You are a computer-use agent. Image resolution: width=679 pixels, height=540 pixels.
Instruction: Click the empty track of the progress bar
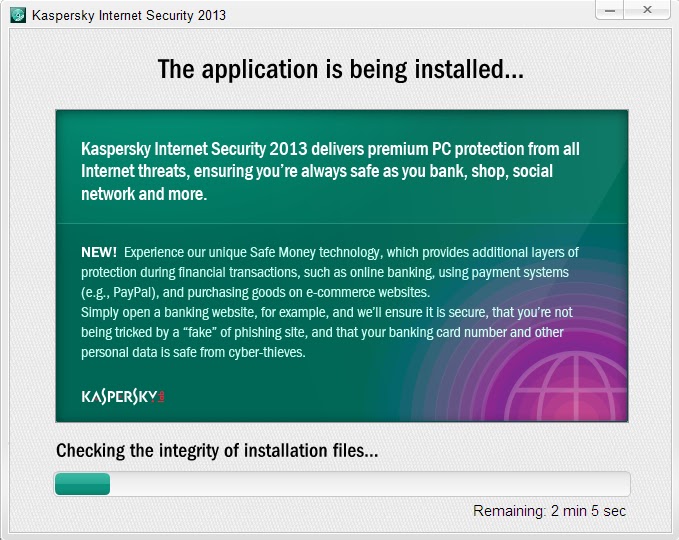[370, 484]
